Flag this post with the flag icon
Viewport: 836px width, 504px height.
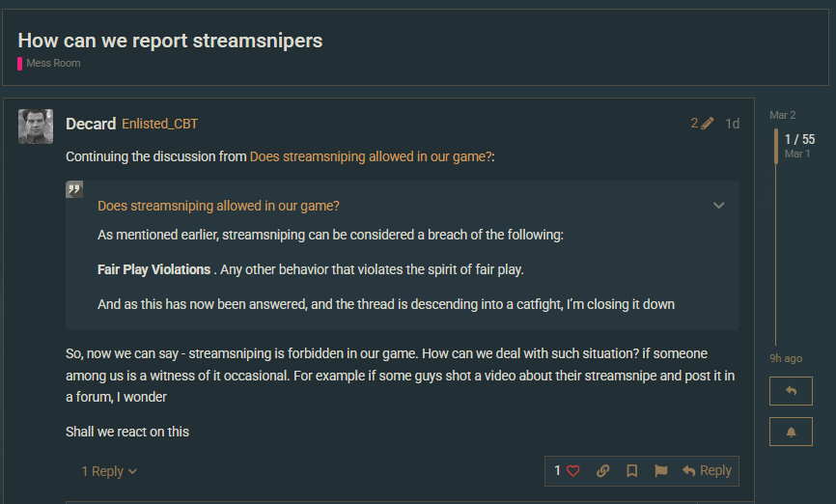pos(661,471)
